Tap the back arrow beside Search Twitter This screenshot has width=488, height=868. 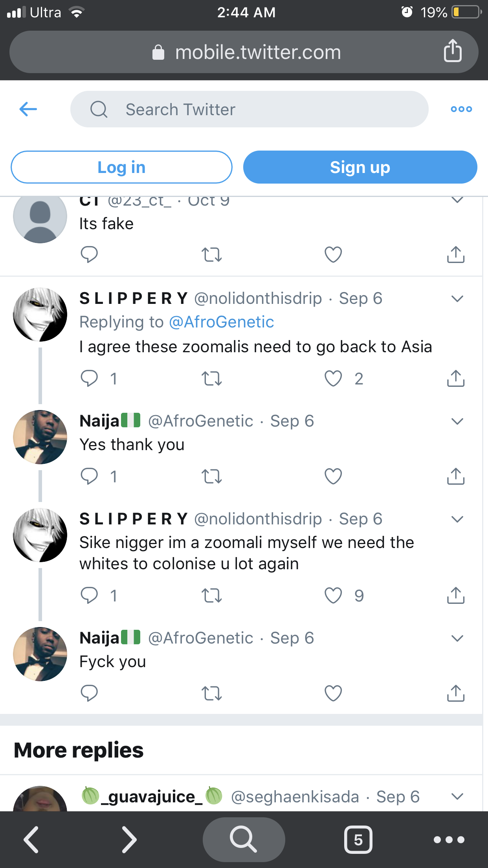(28, 109)
